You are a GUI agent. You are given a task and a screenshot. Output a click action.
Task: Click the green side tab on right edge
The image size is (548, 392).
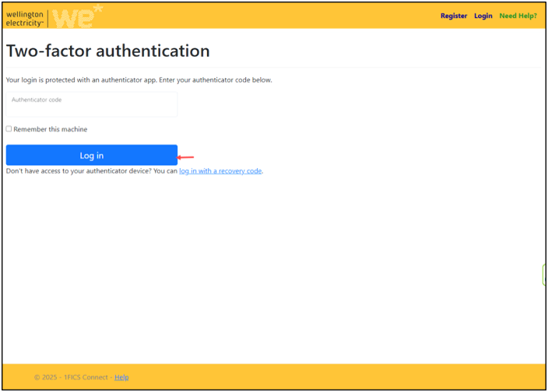pyautogui.click(x=544, y=275)
